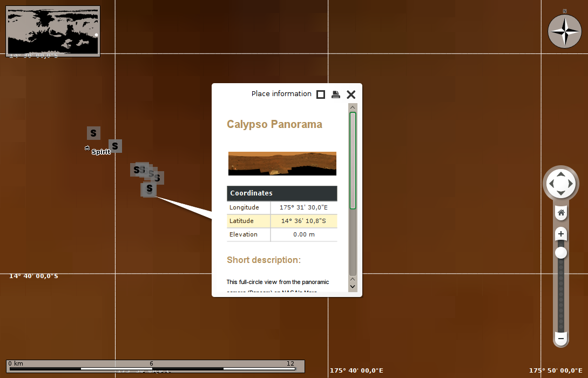This screenshot has height=378, width=588.
Task: Click the Short description heading
Action: point(263,260)
